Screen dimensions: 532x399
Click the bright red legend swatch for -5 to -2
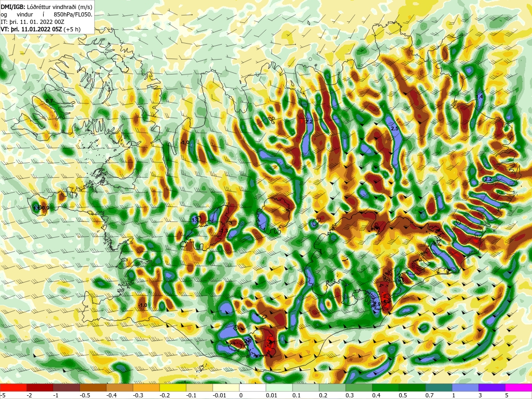(x=13, y=387)
